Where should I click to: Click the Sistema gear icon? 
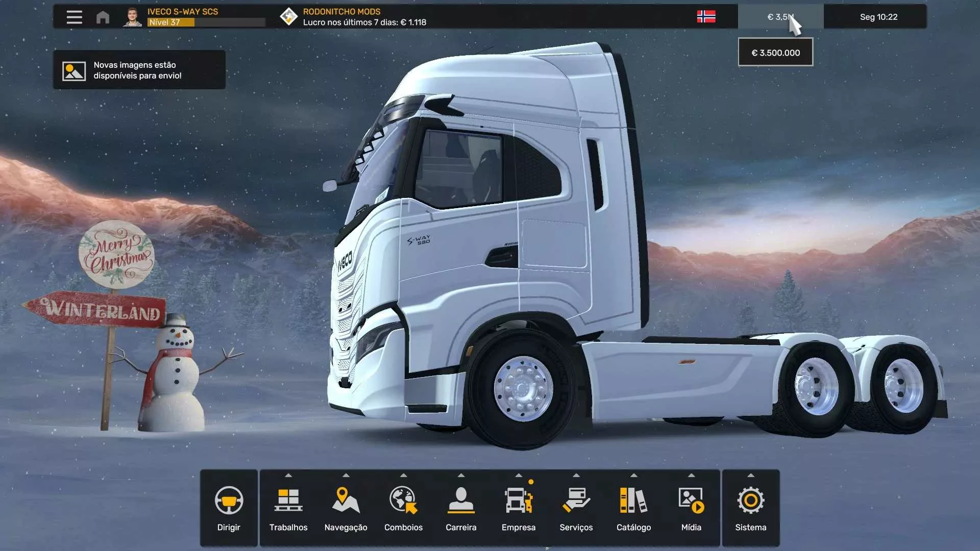[750, 500]
